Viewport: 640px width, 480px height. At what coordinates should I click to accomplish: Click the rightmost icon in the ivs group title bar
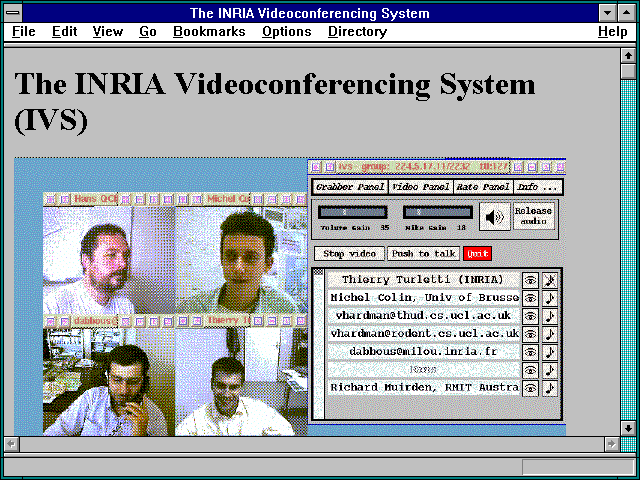click(561, 167)
